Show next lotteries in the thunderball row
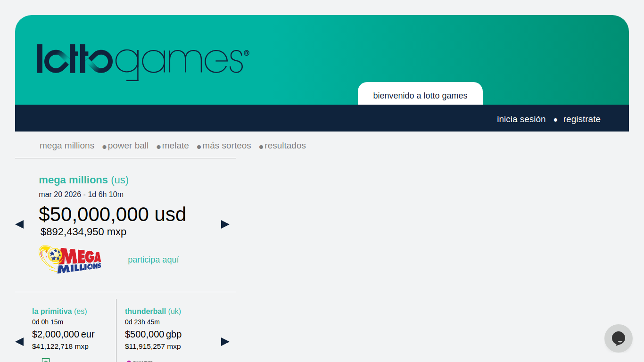644x362 pixels. pos(225,342)
